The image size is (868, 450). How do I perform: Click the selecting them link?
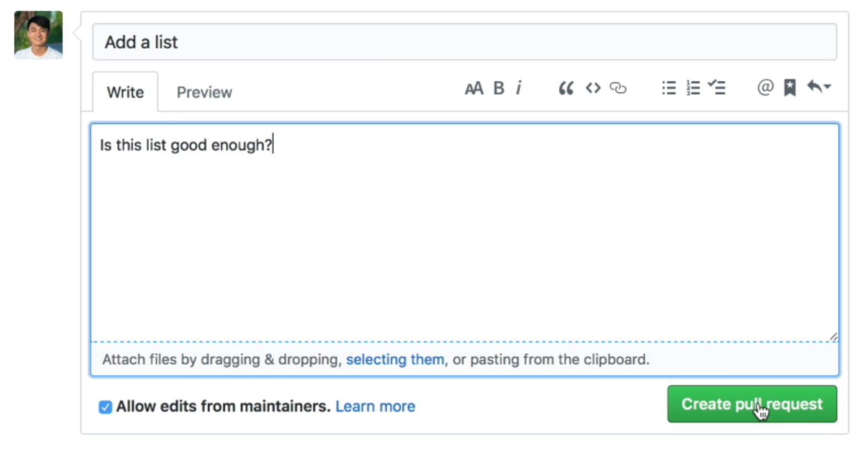click(x=395, y=359)
